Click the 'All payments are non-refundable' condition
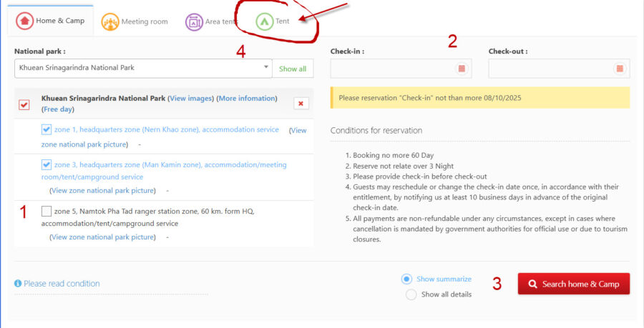Viewport: 644px width, 328px height. pyautogui.click(x=490, y=229)
